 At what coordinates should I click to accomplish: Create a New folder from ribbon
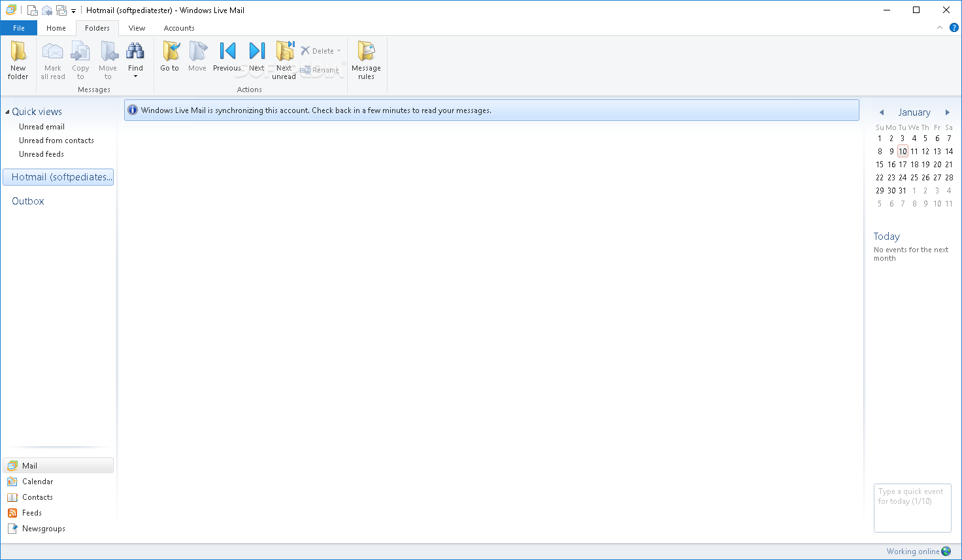18,60
